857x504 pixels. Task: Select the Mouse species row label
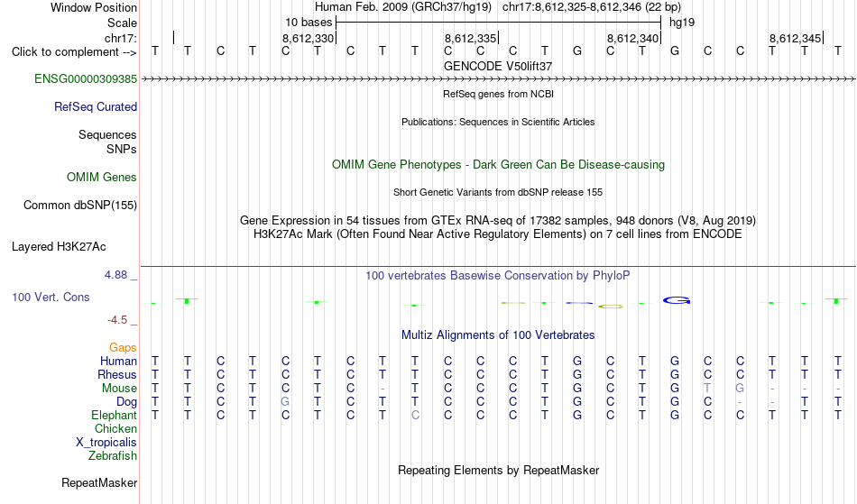[x=120, y=389]
